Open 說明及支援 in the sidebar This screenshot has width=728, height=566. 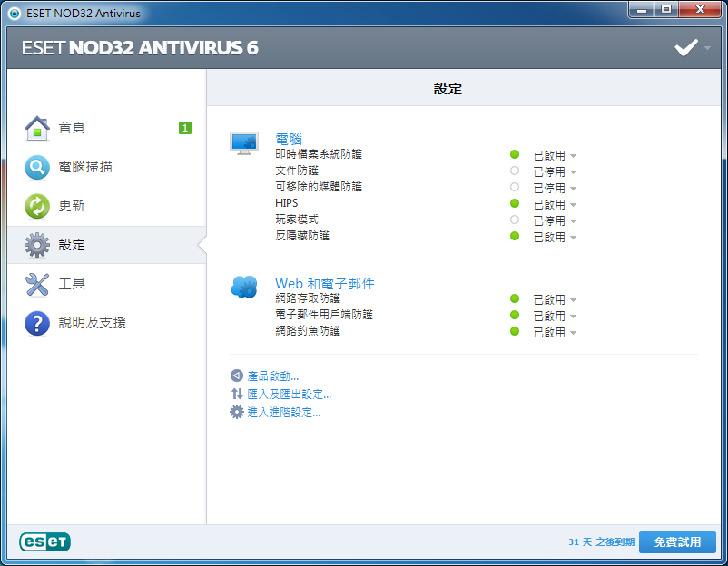107,323
